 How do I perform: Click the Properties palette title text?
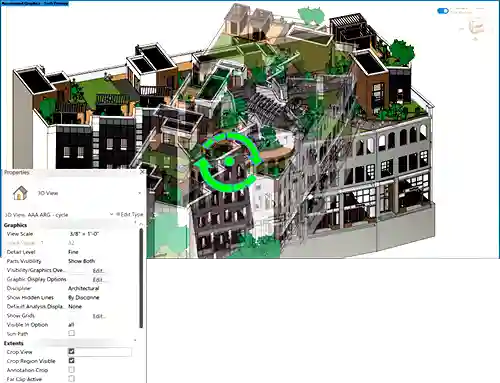[x=16, y=172]
